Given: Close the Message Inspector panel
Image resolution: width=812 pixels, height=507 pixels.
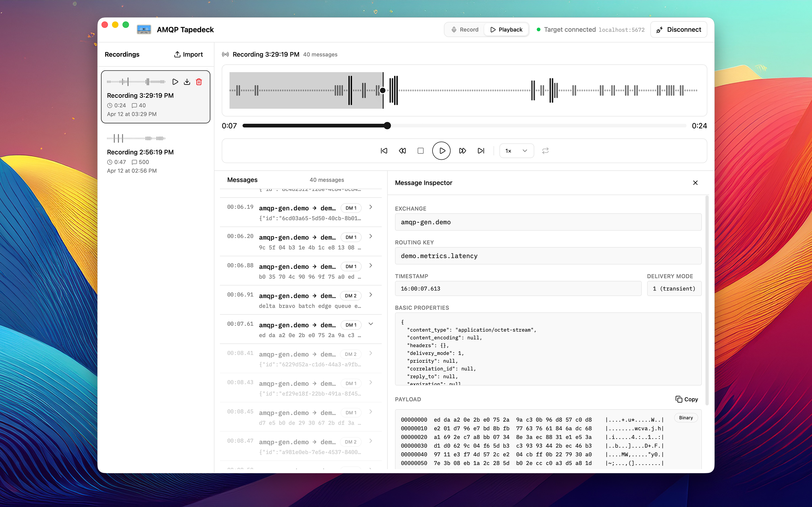Looking at the screenshot, I should click(x=695, y=183).
